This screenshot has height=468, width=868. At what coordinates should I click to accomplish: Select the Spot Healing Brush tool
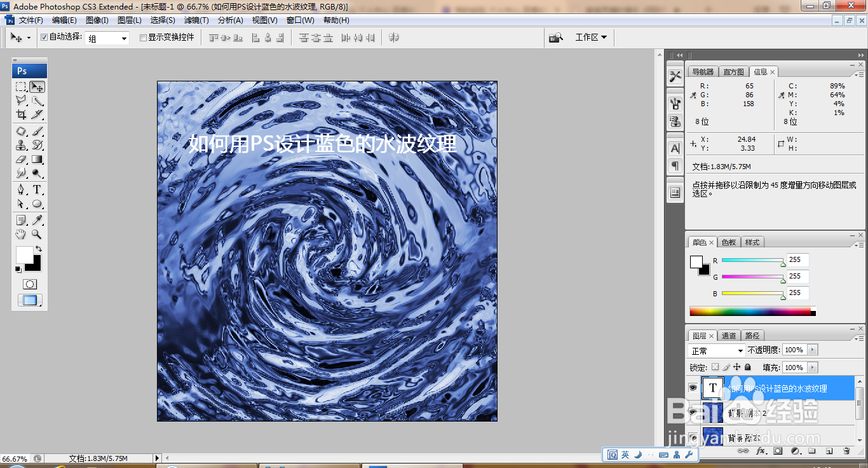pyautogui.click(x=21, y=131)
